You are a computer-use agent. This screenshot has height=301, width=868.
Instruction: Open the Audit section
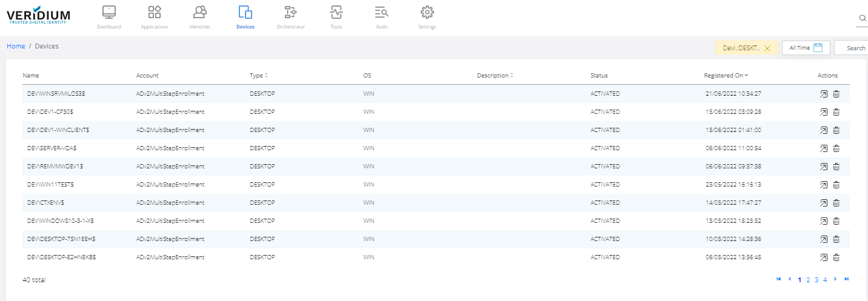pos(381,12)
